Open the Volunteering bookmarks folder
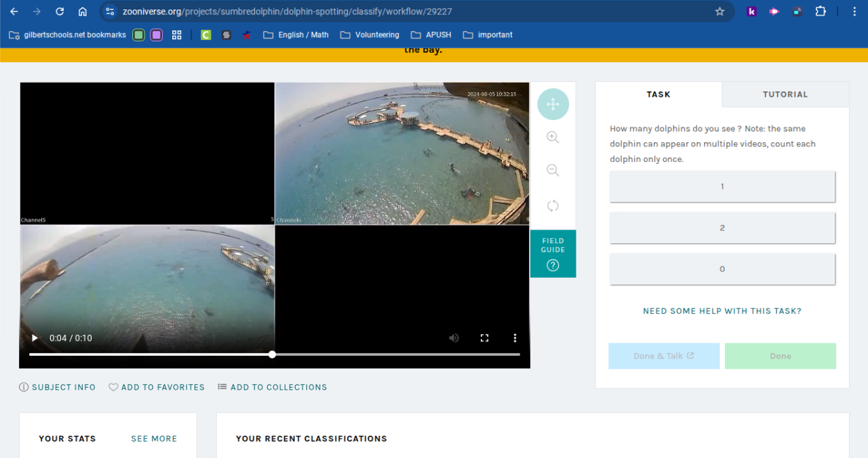Screen dimensions: 868x458 (x=370, y=35)
